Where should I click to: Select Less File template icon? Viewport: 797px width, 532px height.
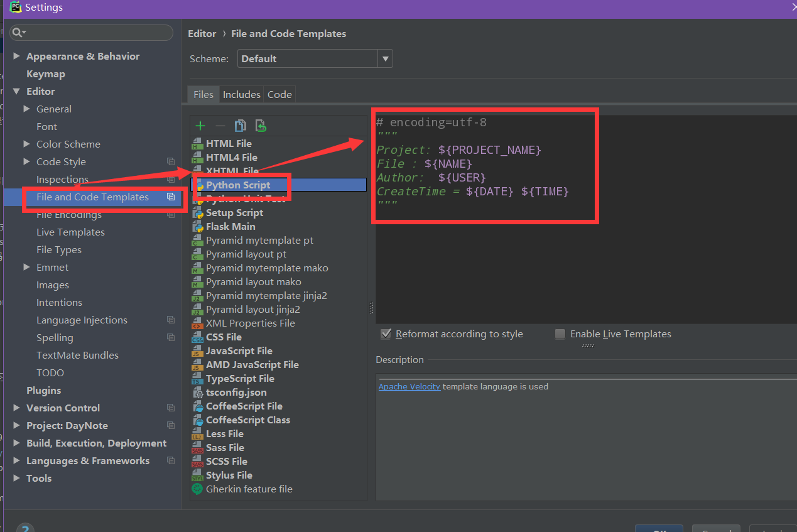(197, 434)
